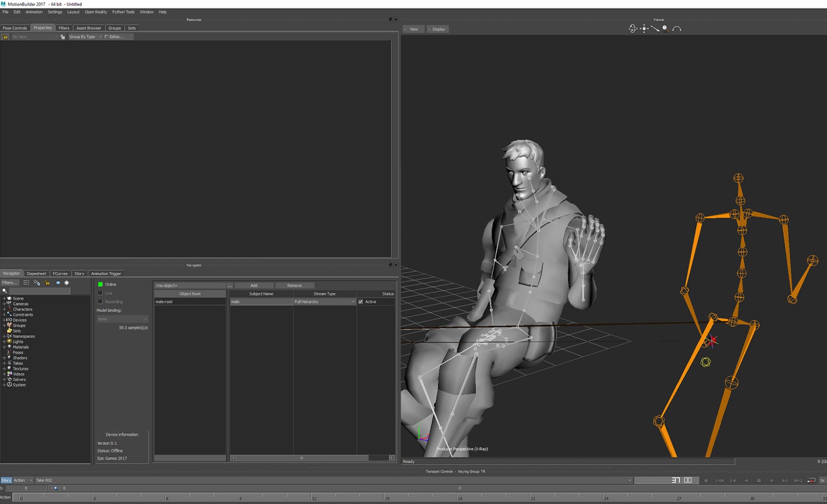The height and width of the screenshot is (504, 827).
Task: Click the rotate arc icon in the Viewer toolbar
Action: pyautogui.click(x=677, y=28)
